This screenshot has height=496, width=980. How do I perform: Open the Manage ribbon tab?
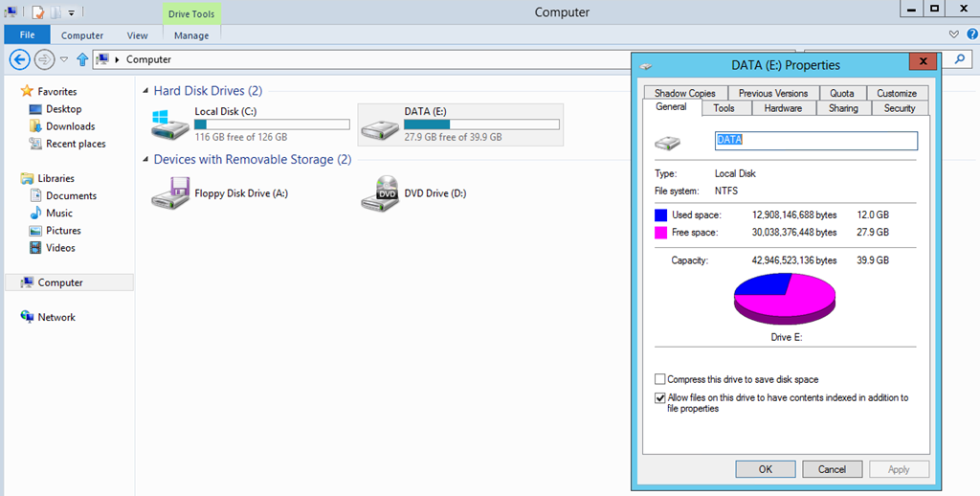[x=191, y=35]
